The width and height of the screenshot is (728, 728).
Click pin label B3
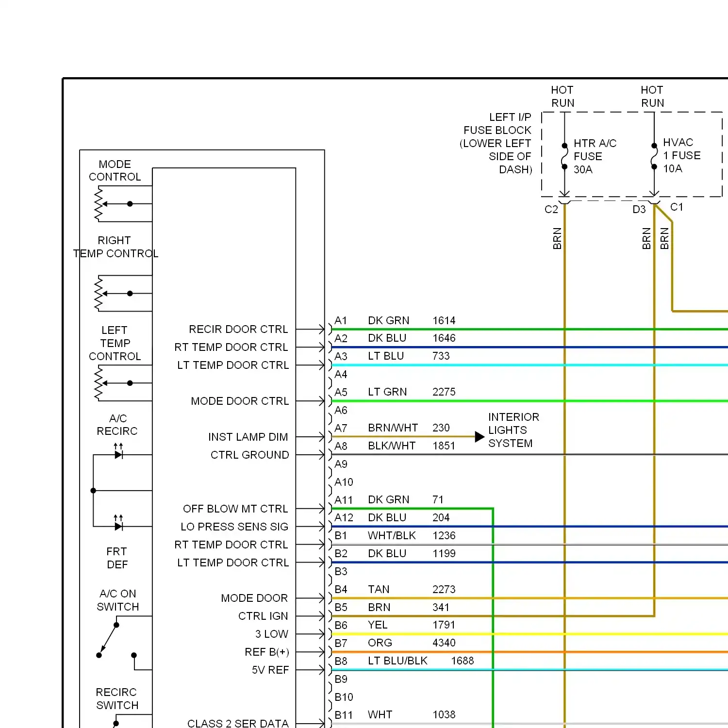341,571
